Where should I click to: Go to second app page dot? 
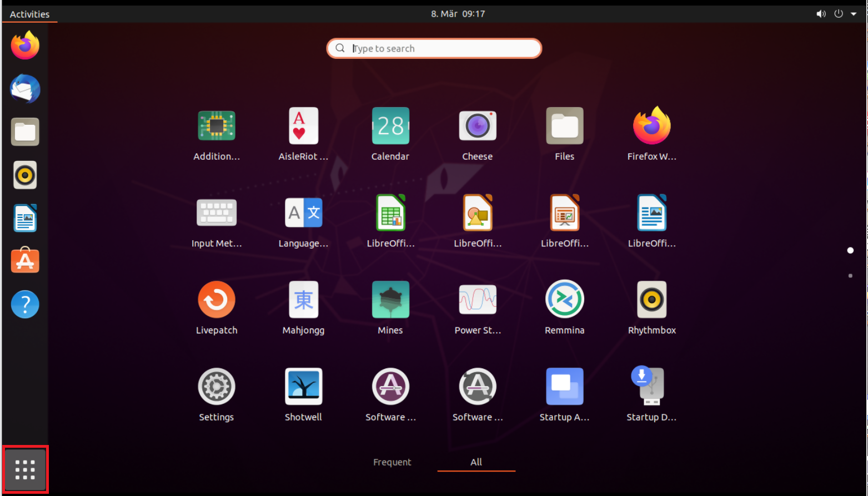(x=850, y=276)
